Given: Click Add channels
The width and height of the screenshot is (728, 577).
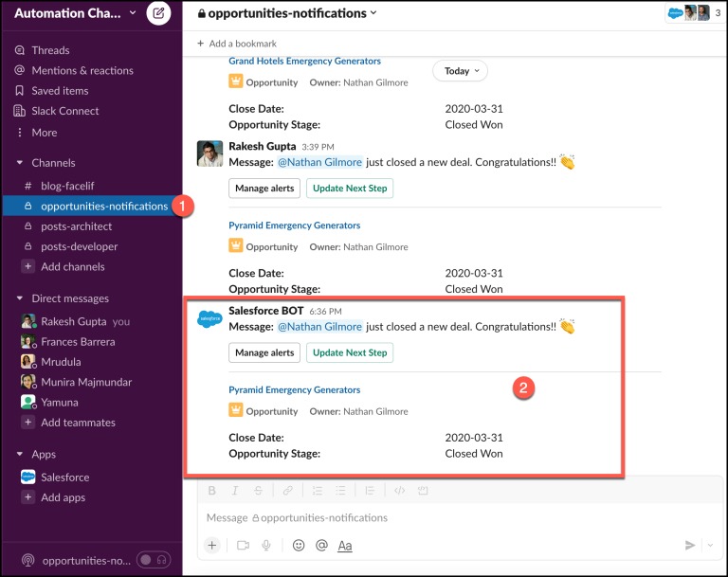Looking at the screenshot, I should click(64, 266).
